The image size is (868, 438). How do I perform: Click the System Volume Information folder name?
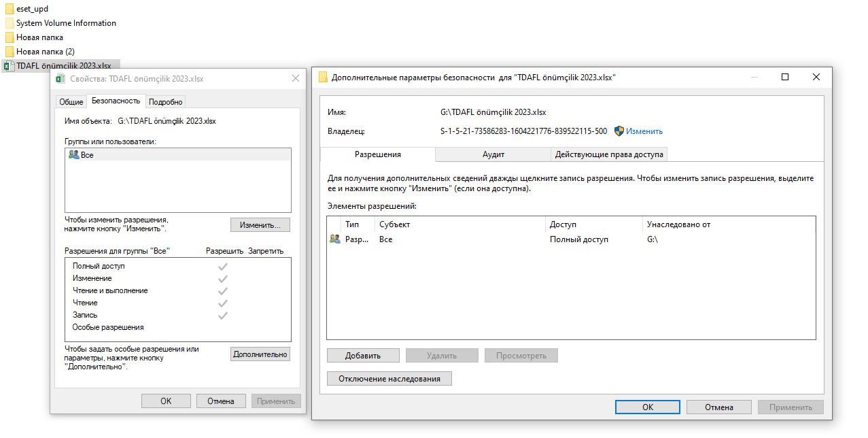[66, 23]
